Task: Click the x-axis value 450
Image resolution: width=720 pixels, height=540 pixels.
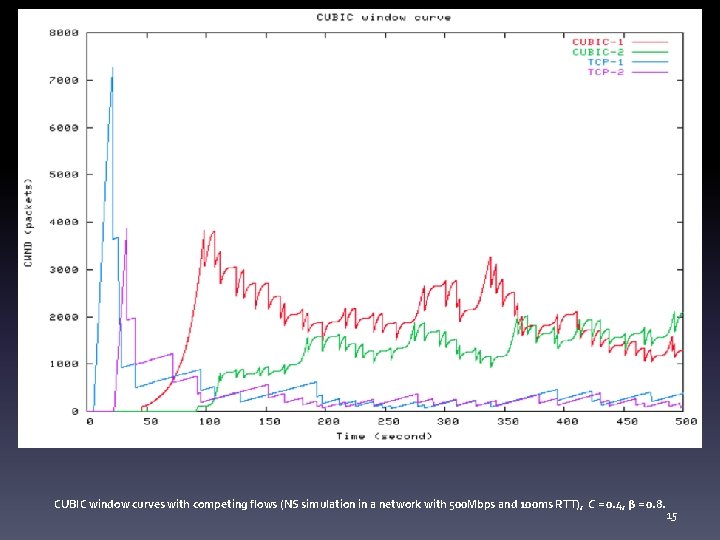Action: [627, 421]
